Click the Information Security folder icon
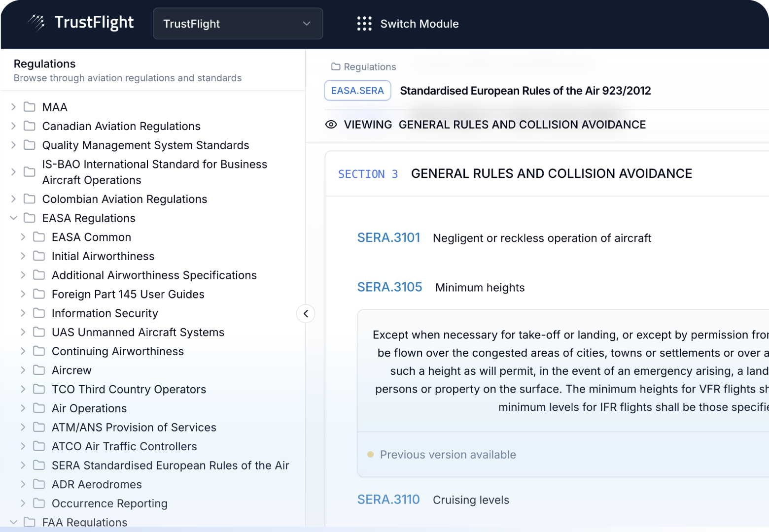Viewport: 769px width, 532px height. (39, 313)
